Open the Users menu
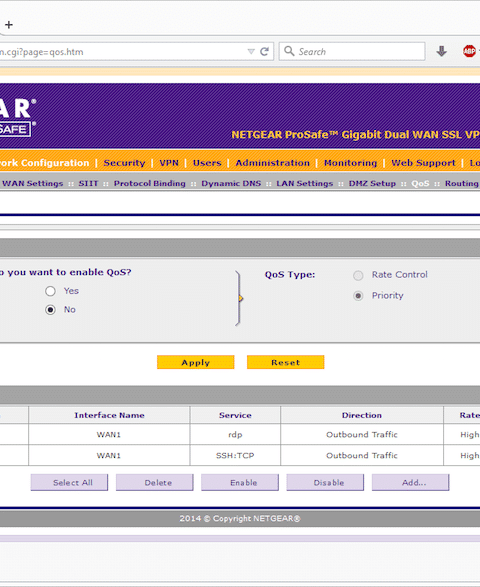Image resolution: width=480 pixels, height=587 pixels. tap(207, 163)
